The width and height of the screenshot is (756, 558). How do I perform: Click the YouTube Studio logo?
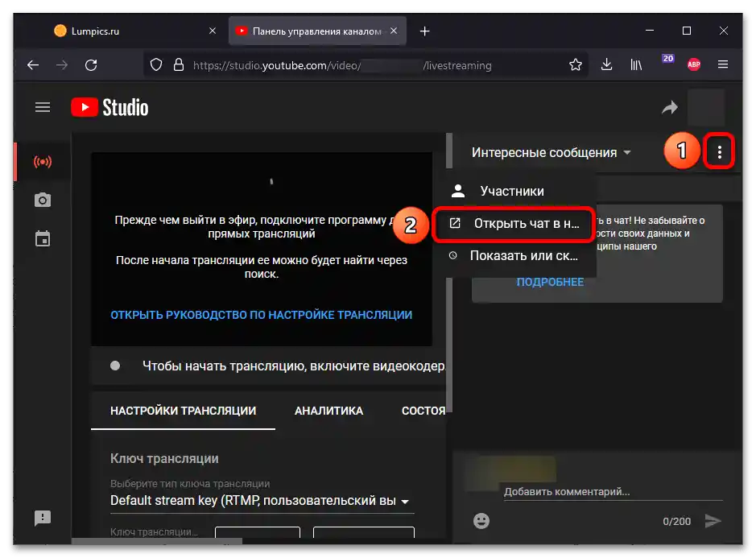(x=109, y=107)
